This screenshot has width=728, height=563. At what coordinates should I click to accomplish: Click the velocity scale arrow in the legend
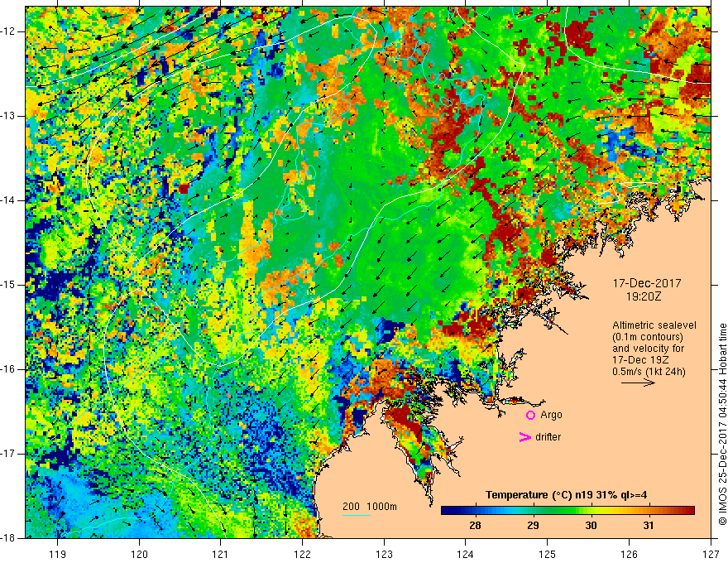click(x=638, y=383)
